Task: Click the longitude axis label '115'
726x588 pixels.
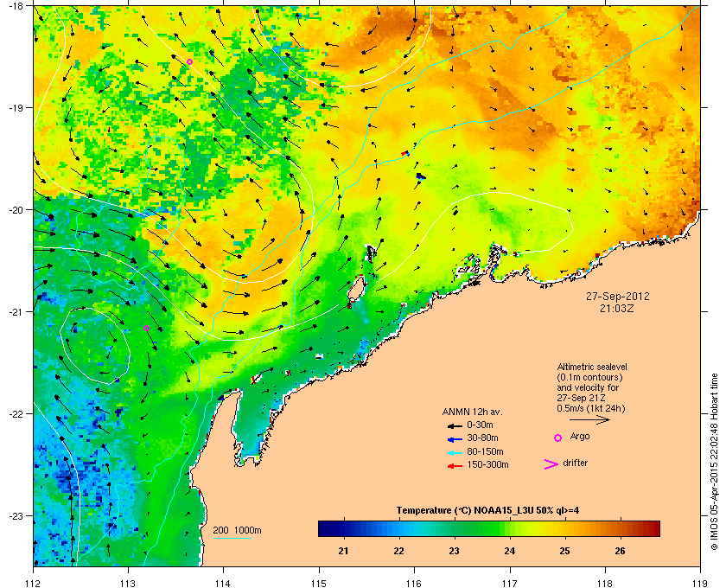Action: pos(319,583)
